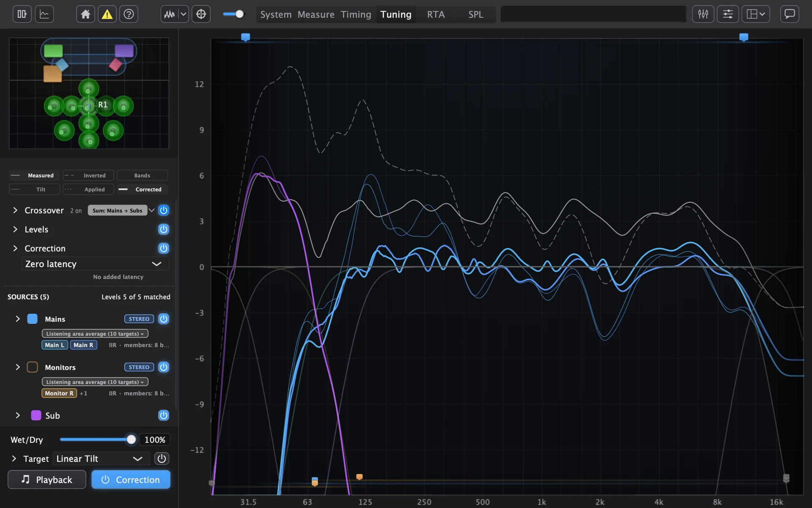The image size is (812, 508).
Task: Disable the Sub source power toggle
Action: click(164, 415)
